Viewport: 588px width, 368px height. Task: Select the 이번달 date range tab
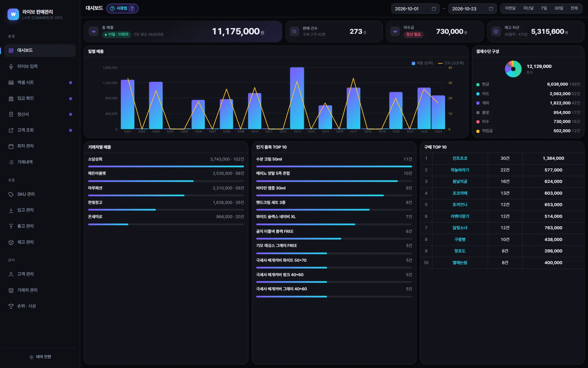(510, 8)
